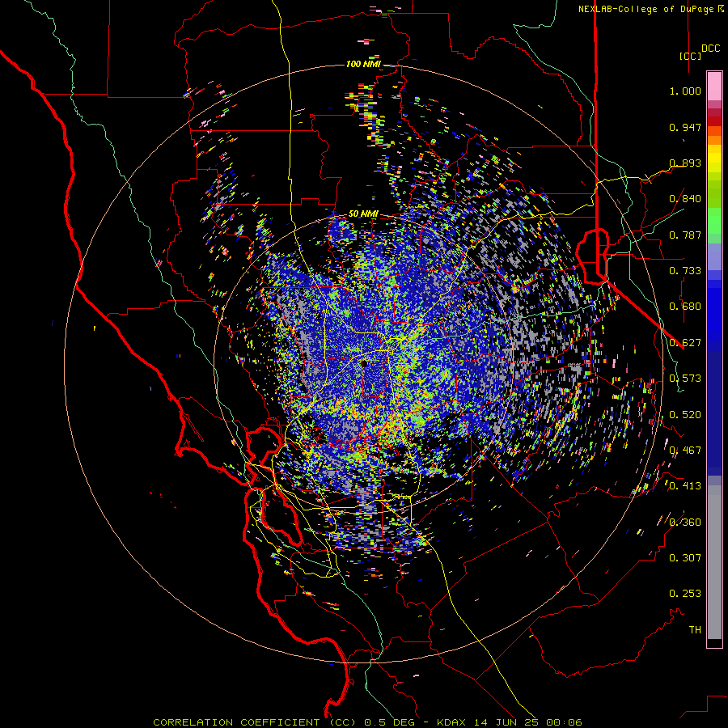Image resolution: width=728 pixels, height=728 pixels.
Task: Click the 0.947 legend value
Action: 685,127
